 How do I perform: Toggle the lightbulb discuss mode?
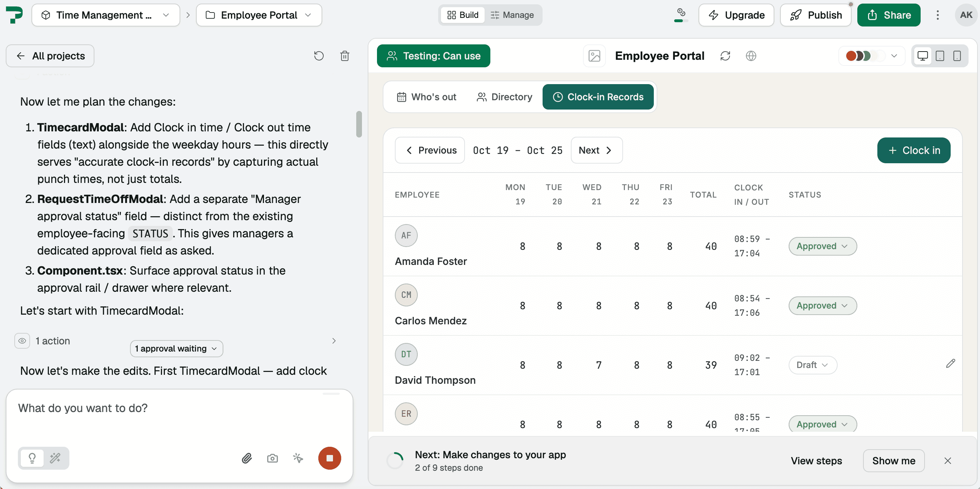[32, 458]
